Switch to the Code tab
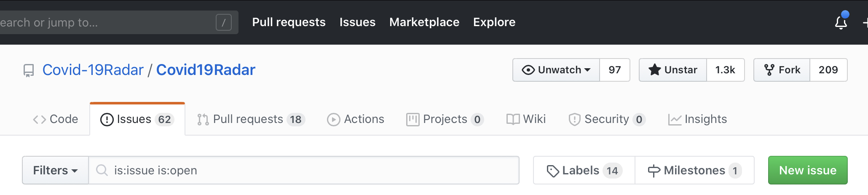868x195 pixels. point(56,119)
